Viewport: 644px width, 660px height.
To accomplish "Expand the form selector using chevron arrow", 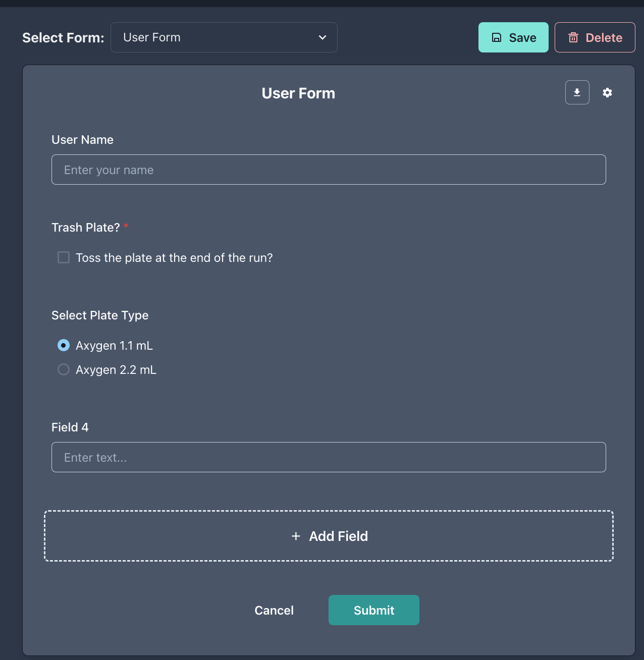I will (322, 37).
